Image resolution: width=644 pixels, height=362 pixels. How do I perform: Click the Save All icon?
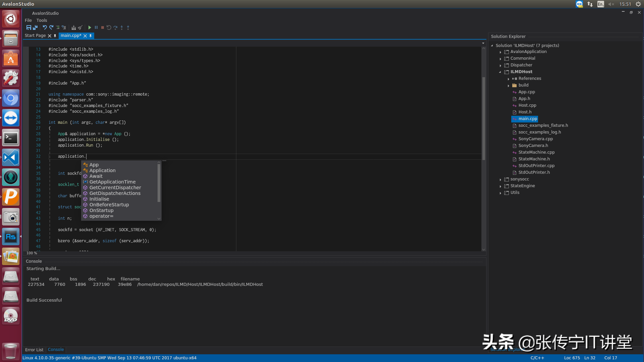coord(35,28)
